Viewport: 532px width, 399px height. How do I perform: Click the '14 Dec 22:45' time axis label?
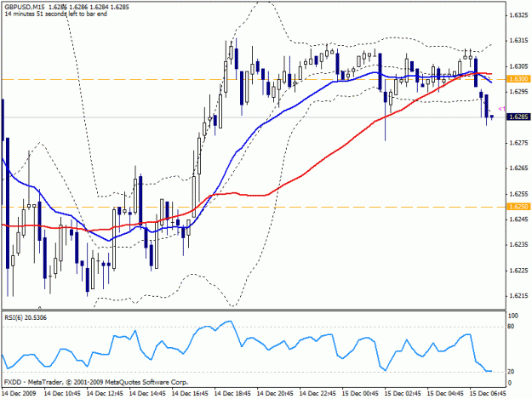point(317,394)
